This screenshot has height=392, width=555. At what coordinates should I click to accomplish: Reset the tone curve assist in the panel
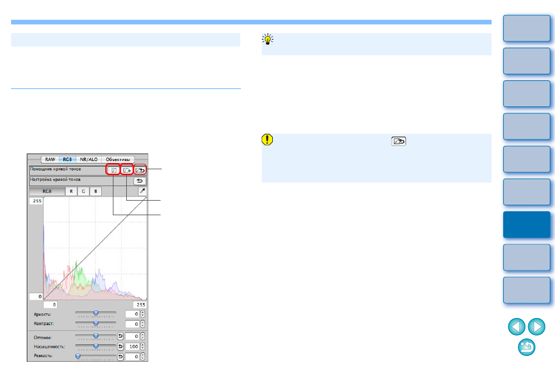140,170
